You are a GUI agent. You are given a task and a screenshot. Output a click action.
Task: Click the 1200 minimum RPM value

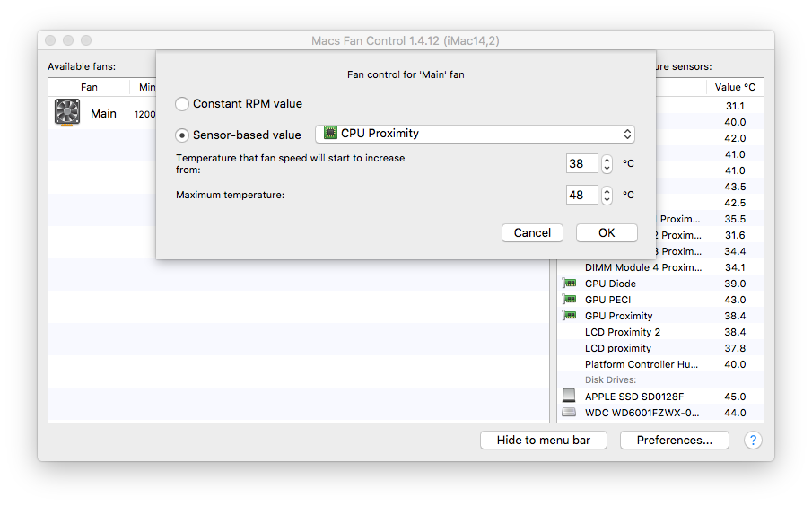144,114
